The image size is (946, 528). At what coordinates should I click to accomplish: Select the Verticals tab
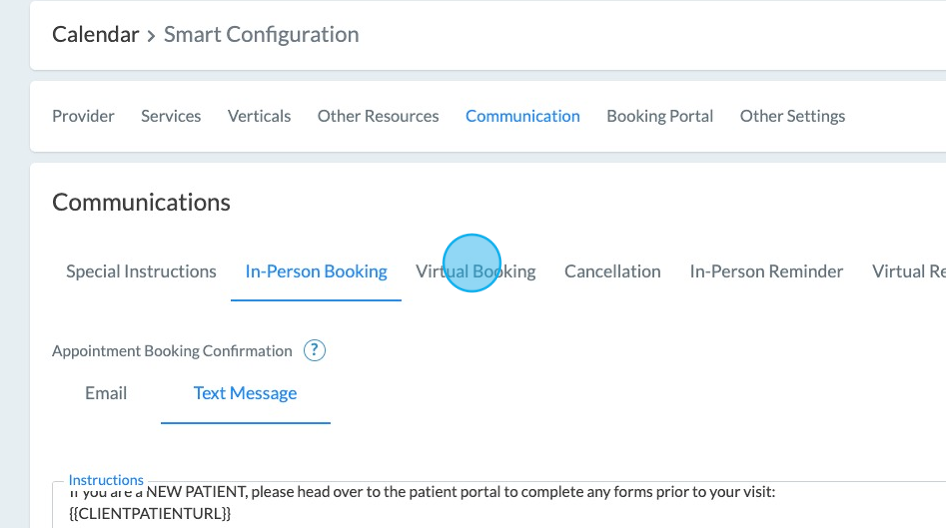click(x=259, y=116)
